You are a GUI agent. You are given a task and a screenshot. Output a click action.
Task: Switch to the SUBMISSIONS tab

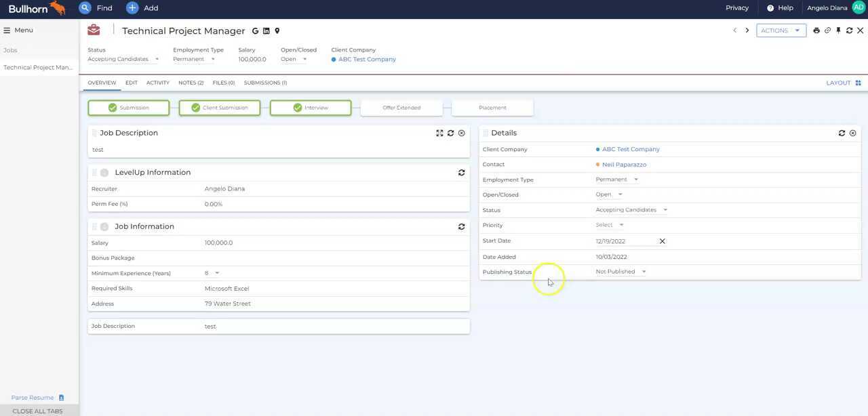[264, 82]
